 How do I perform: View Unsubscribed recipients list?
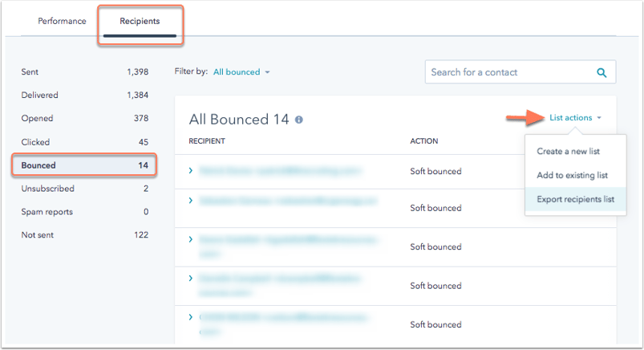tap(84, 189)
